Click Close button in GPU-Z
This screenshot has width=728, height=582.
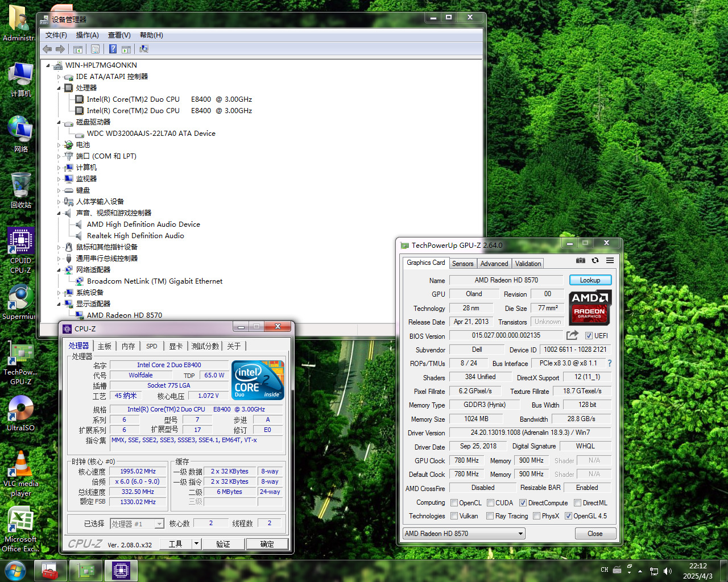pyautogui.click(x=595, y=534)
